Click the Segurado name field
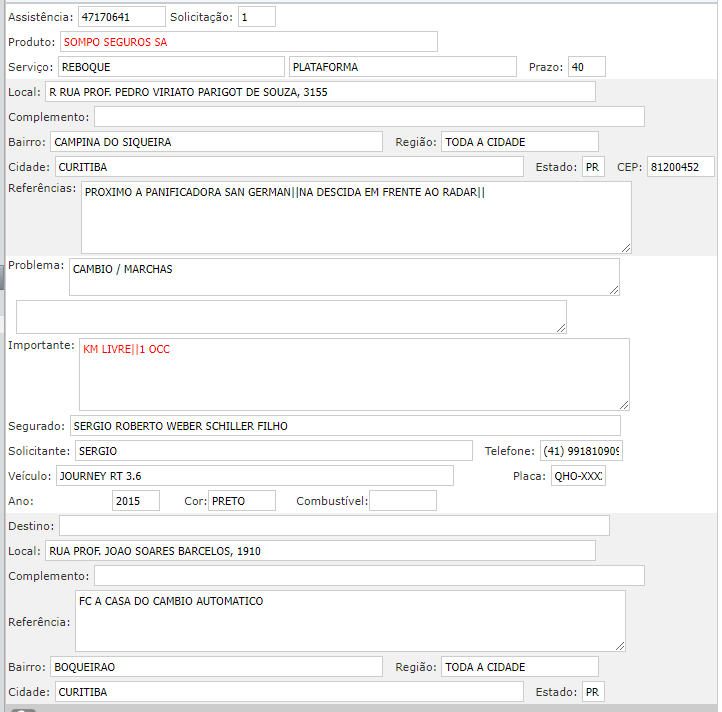The height and width of the screenshot is (712, 722). point(345,426)
